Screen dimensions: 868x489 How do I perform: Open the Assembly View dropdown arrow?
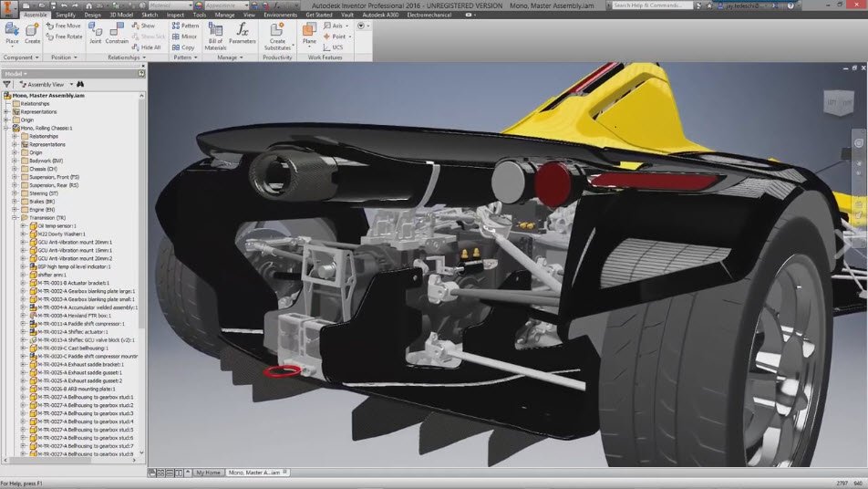coord(71,85)
